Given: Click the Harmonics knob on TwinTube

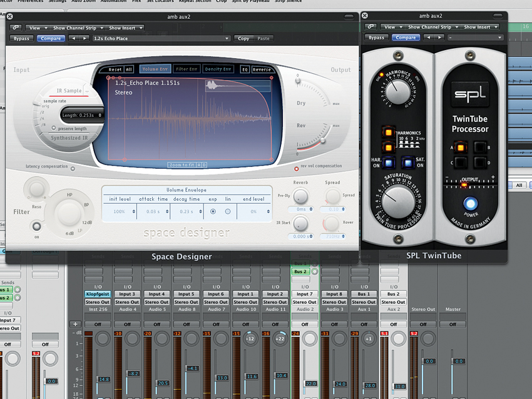Looking at the screenshot, I should click(397, 91).
